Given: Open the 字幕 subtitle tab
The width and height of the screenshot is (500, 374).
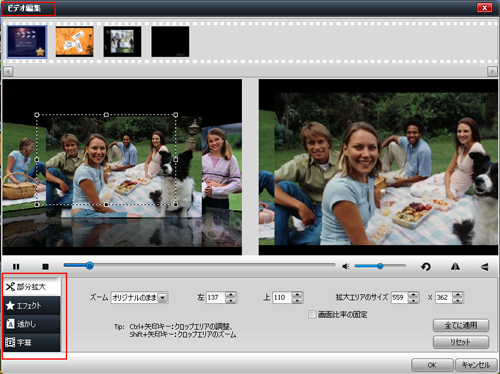Looking at the screenshot, I should (32, 342).
